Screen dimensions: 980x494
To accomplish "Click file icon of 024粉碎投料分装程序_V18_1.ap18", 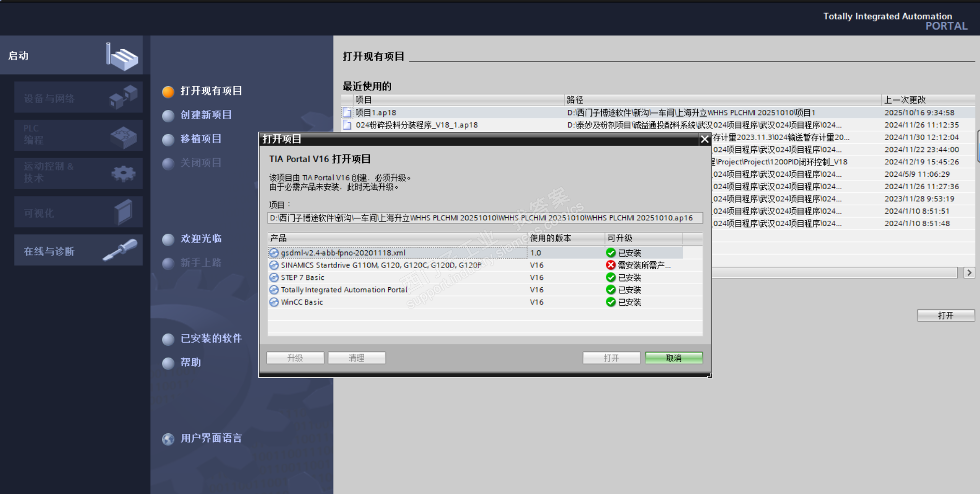I will pos(347,125).
